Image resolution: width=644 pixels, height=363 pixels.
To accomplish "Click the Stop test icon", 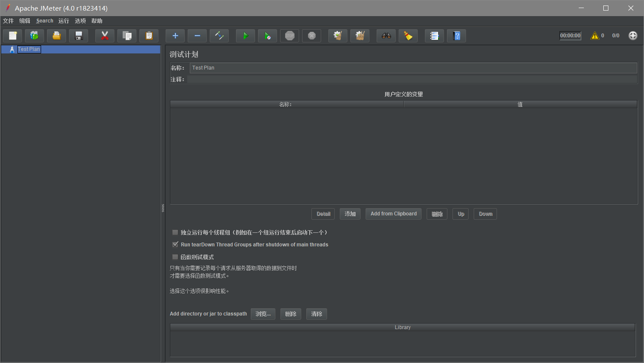I will pos(290,36).
